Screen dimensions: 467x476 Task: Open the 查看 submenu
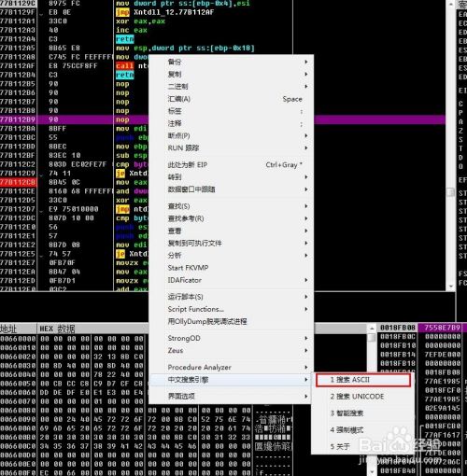231,231
